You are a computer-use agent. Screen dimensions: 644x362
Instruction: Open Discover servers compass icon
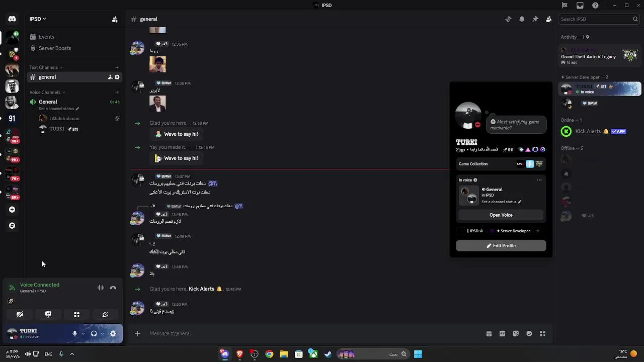click(x=12, y=226)
